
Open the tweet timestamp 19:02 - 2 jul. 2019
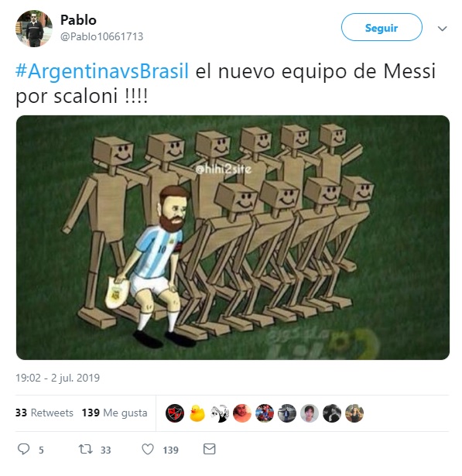[x=58, y=378]
